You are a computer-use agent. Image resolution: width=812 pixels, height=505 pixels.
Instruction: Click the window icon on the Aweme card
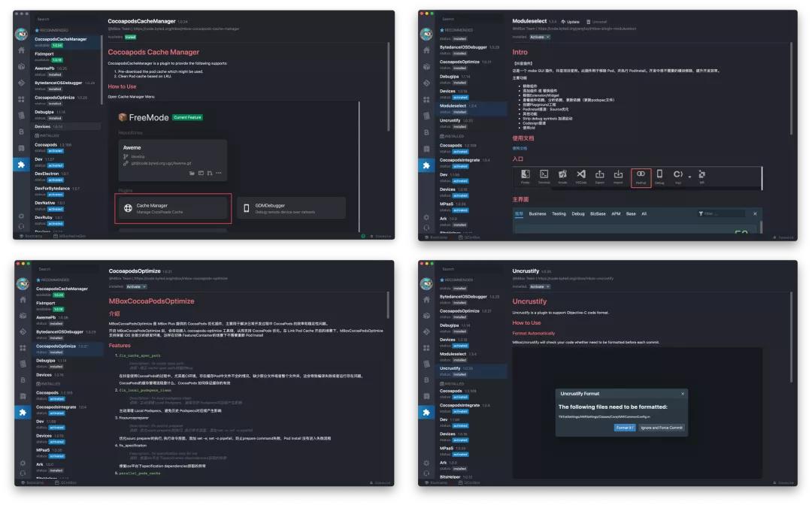201,173
